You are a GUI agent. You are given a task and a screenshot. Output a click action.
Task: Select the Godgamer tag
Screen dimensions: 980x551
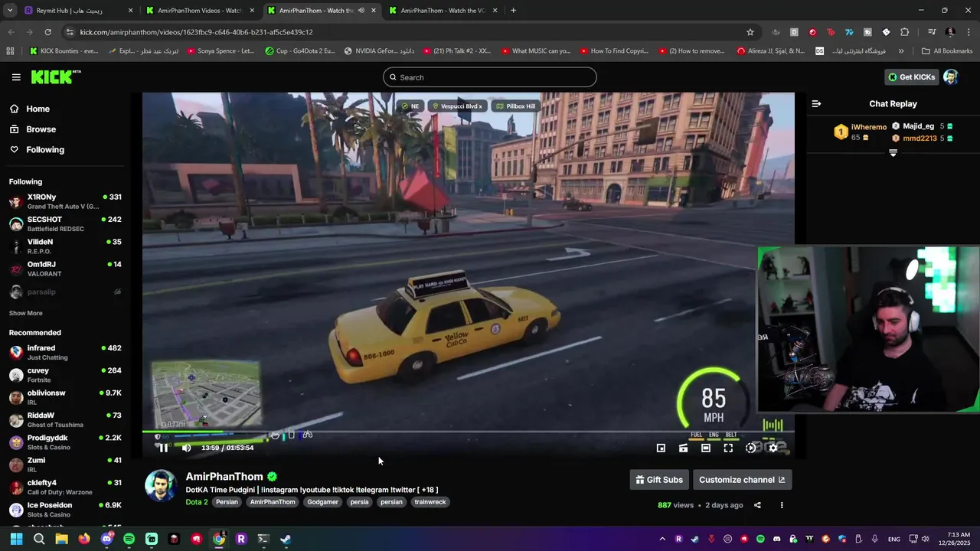322,502
